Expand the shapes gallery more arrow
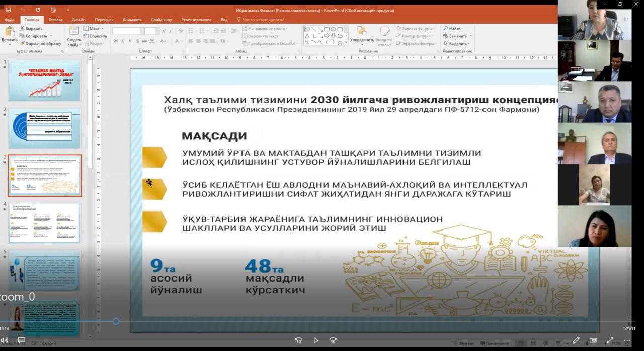This screenshot has width=644, height=351. point(346,43)
